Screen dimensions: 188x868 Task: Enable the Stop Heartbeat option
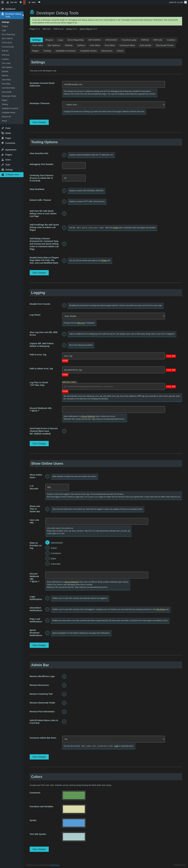coord(64,191)
